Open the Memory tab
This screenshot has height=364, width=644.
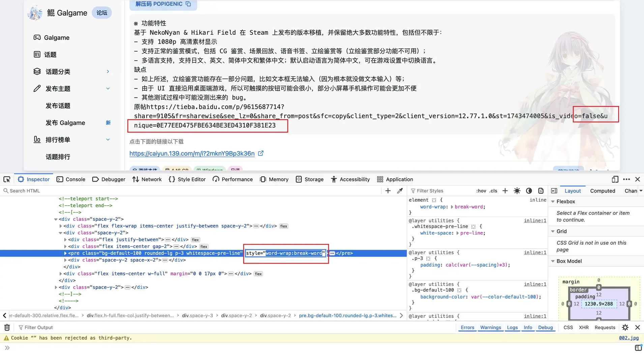pyautogui.click(x=274, y=179)
